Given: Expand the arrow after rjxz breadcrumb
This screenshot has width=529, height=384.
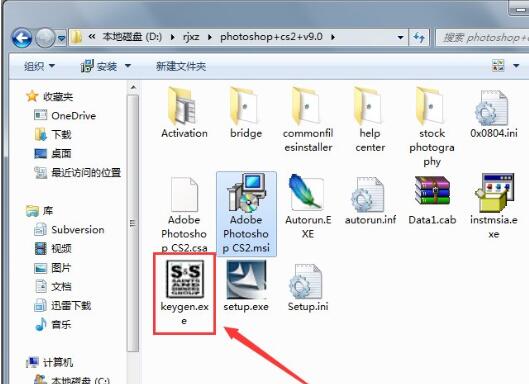Looking at the screenshot, I should pos(210,37).
